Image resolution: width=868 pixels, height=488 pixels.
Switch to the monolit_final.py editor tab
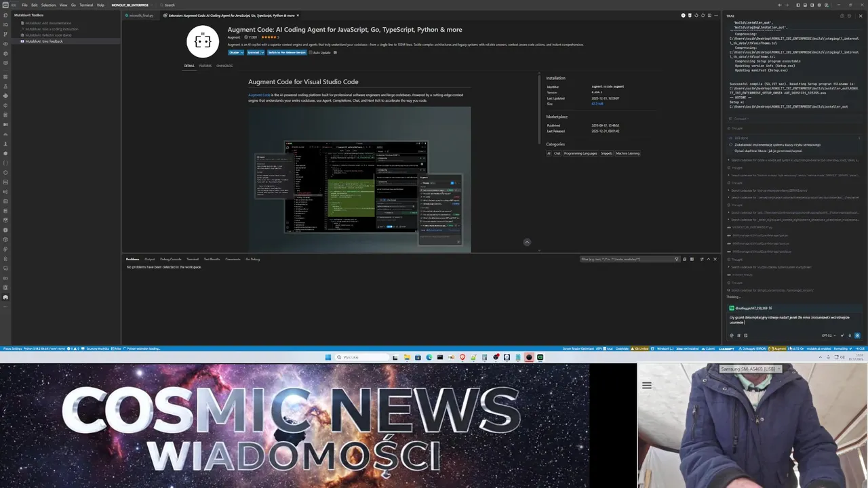[x=140, y=15]
